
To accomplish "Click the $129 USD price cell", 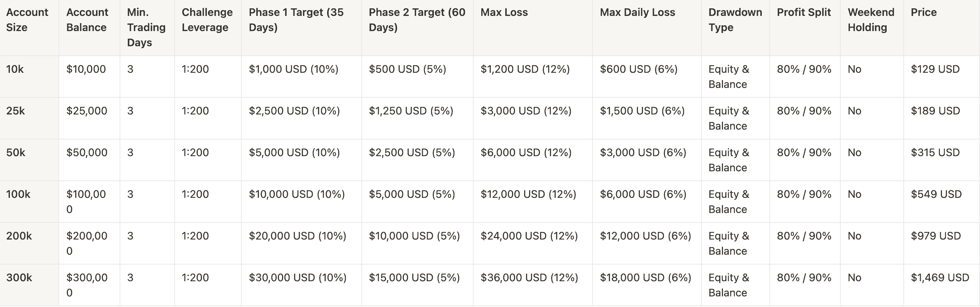I will tap(935, 69).
